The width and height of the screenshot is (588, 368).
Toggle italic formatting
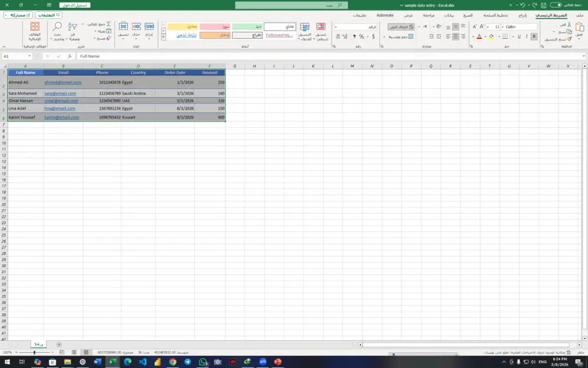click(527, 37)
